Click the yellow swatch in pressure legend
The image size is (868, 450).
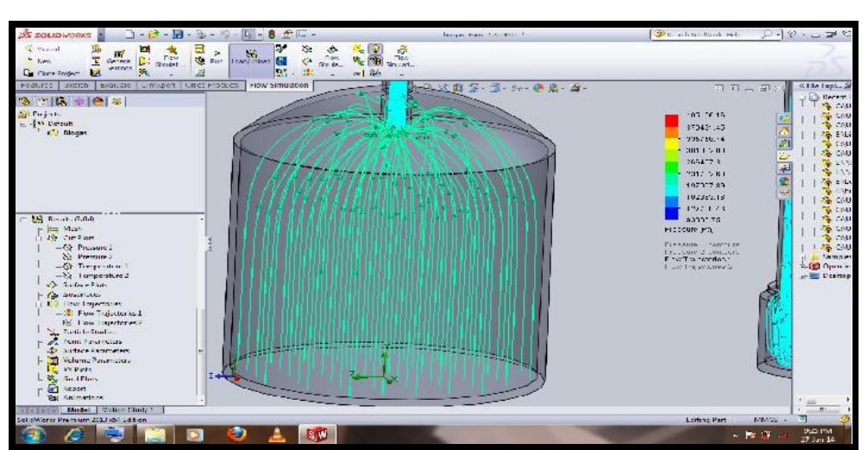coord(671,143)
